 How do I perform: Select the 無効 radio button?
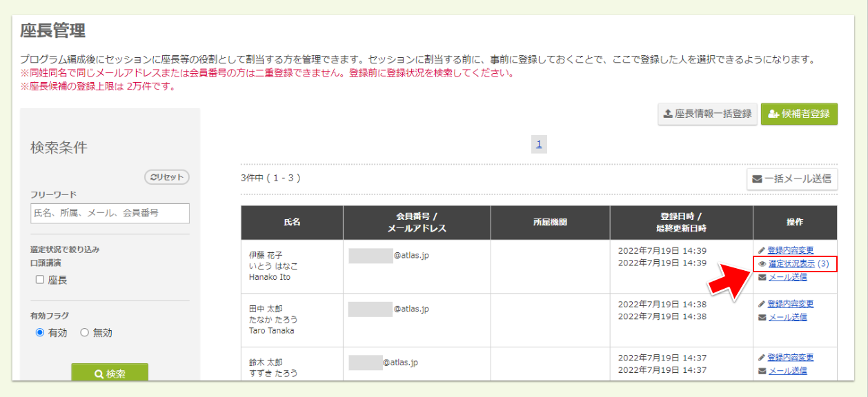tap(85, 333)
